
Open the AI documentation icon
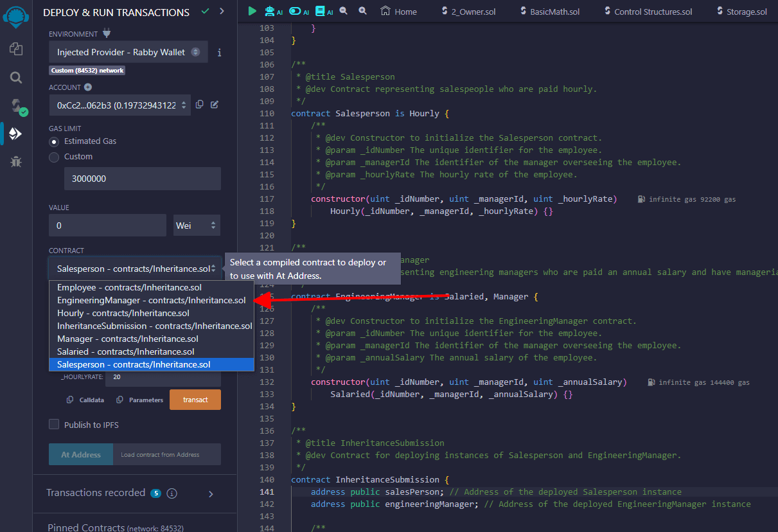324,11
